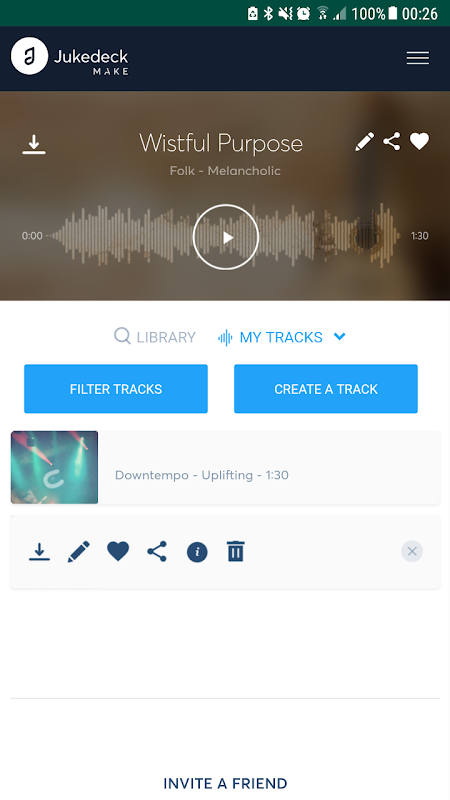This screenshot has height=800, width=450.
Task: Select the My Tracks tab
Action: (270, 337)
